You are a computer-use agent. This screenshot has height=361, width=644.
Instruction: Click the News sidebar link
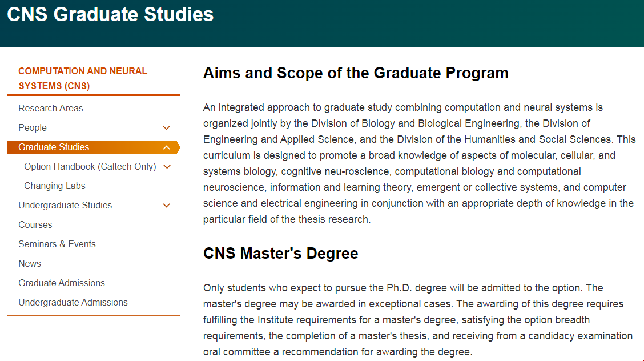(30, 264)
